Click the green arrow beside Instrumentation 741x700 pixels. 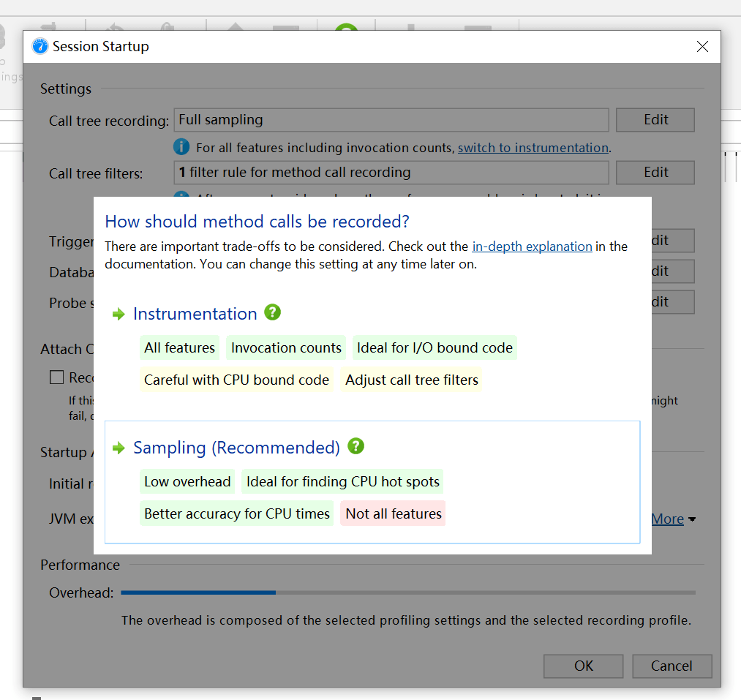[119, 315]
